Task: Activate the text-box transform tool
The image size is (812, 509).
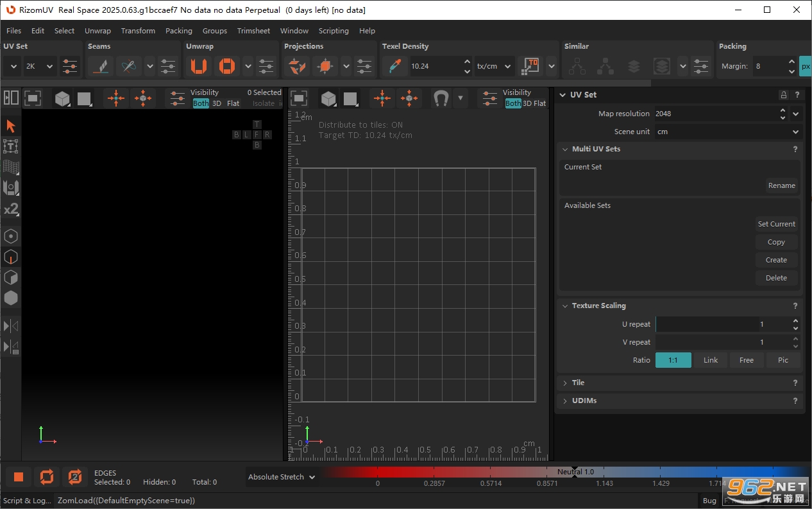Action: point(11,146)
